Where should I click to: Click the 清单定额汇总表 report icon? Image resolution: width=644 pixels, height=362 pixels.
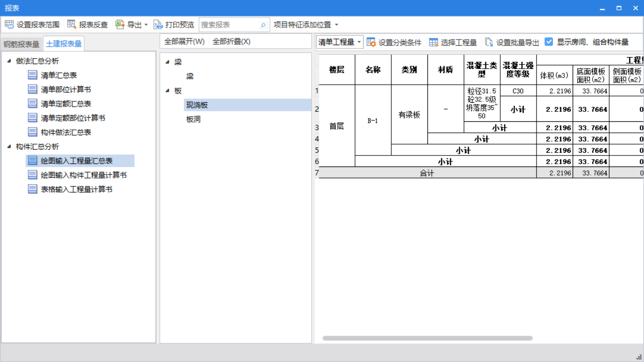tap(32, 103)
